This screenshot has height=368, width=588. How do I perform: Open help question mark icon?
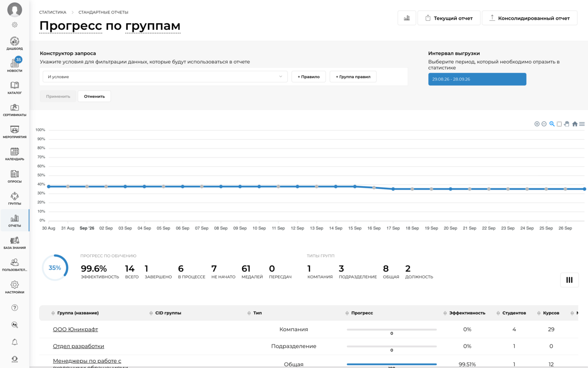[14, 308]
